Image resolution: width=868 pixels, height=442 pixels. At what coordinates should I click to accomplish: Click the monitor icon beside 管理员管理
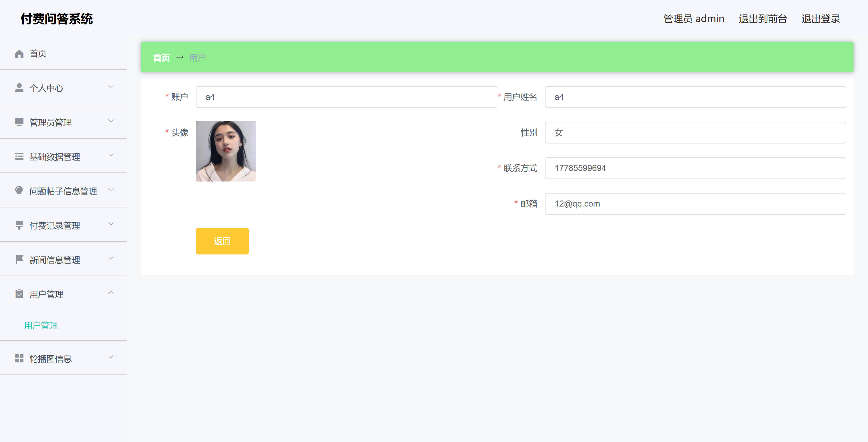[19, 122]
